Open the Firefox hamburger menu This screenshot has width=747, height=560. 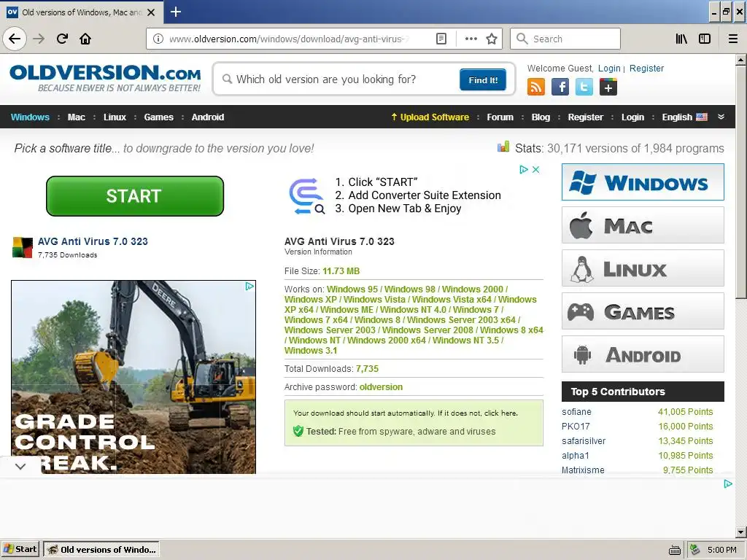733,39
